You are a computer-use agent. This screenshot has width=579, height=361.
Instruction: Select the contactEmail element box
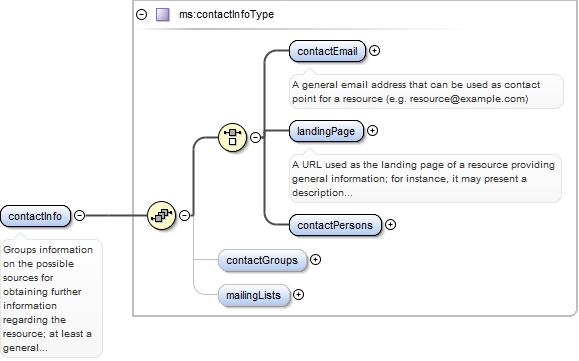tap(327, 51)
